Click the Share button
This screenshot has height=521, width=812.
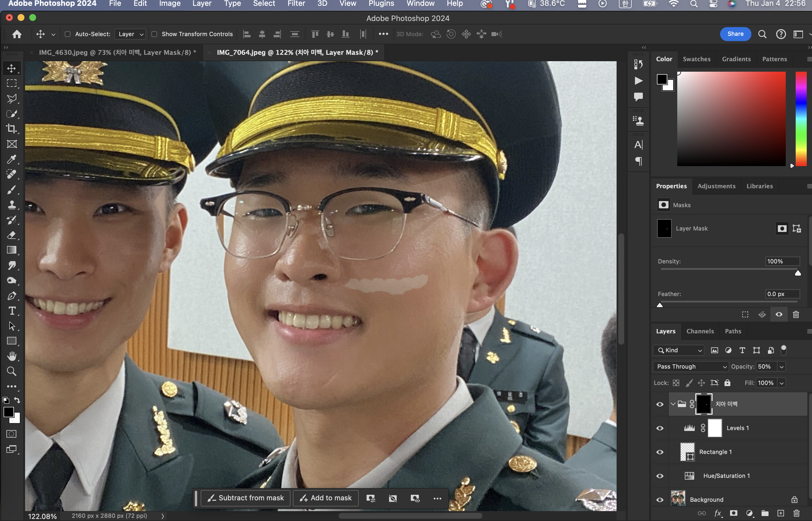[735, 34]
